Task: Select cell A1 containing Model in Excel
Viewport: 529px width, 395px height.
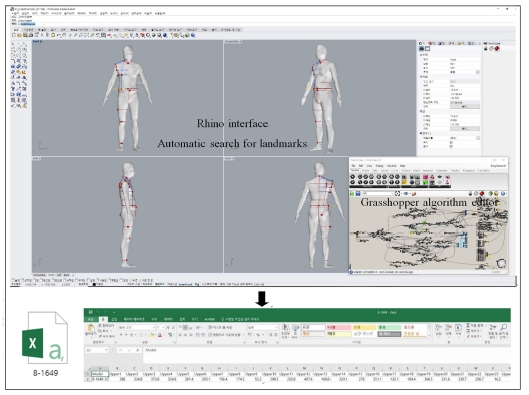Action: 100,374
